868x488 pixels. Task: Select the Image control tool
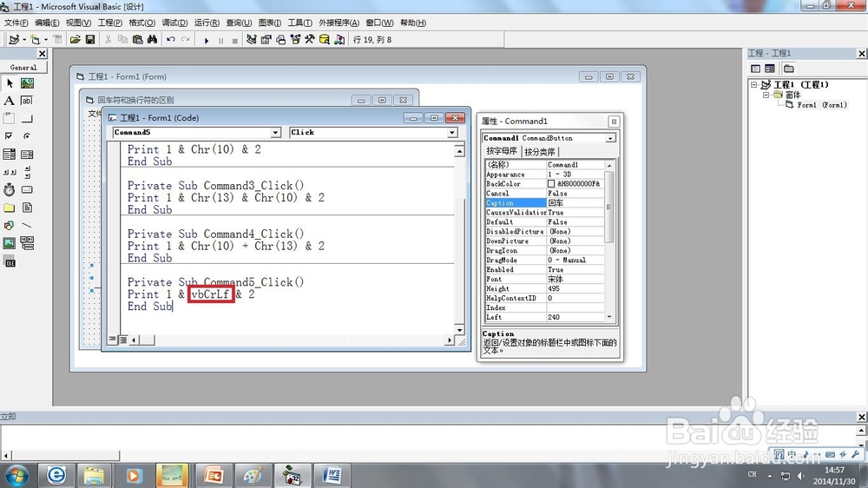pos(10,243)
